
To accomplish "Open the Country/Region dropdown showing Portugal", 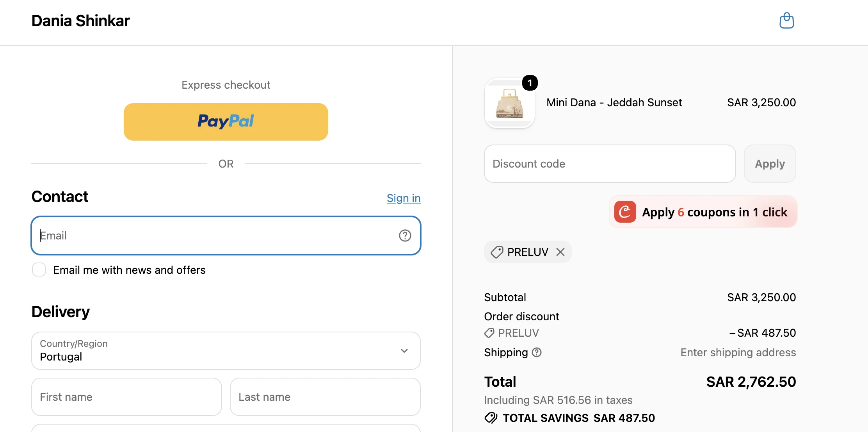I will (226, 351).
